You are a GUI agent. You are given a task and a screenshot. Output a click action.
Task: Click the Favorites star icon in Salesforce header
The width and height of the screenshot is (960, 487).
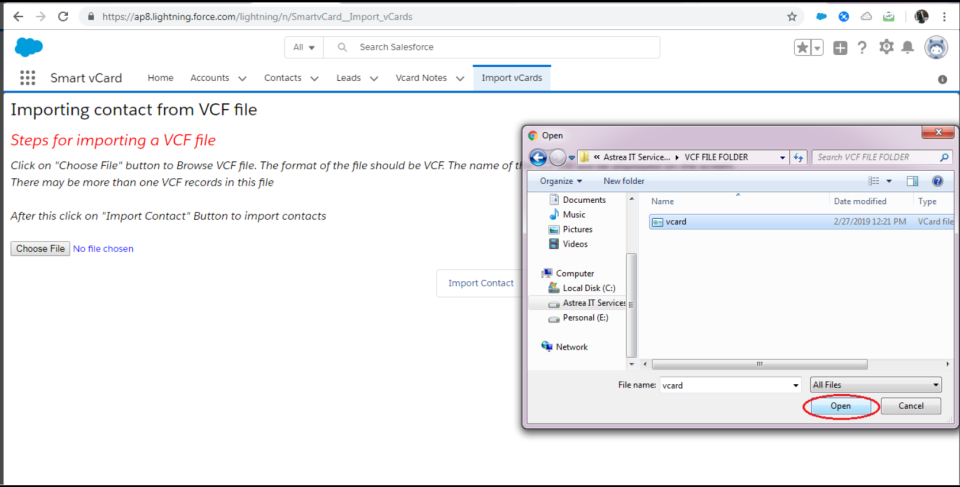(x=802, y=47)
